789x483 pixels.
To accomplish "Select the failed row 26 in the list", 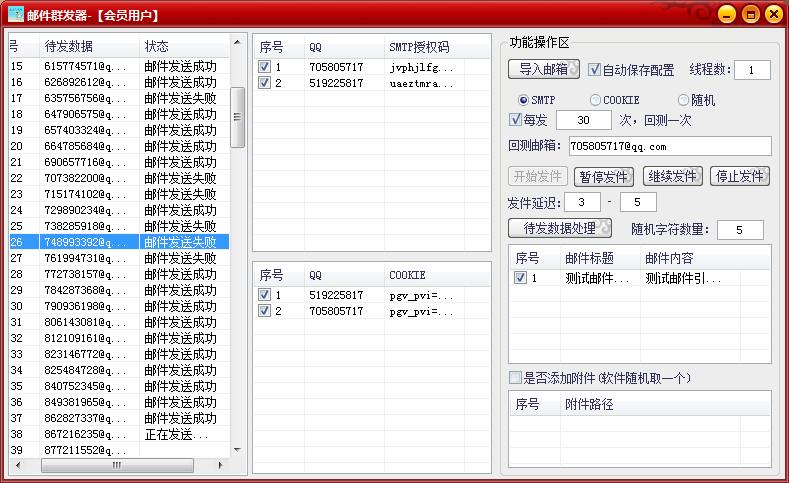I will [120, 242].
